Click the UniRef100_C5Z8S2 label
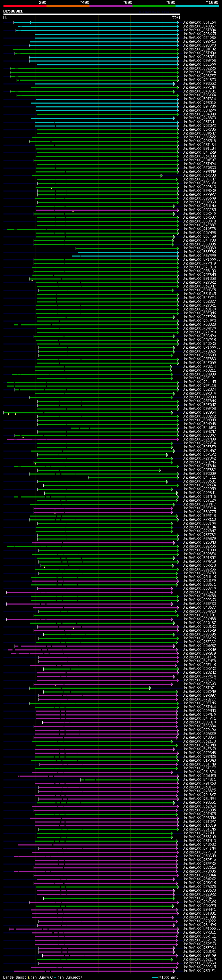The height and width of the screenshot is (980, 222). (x=199, y=470)
